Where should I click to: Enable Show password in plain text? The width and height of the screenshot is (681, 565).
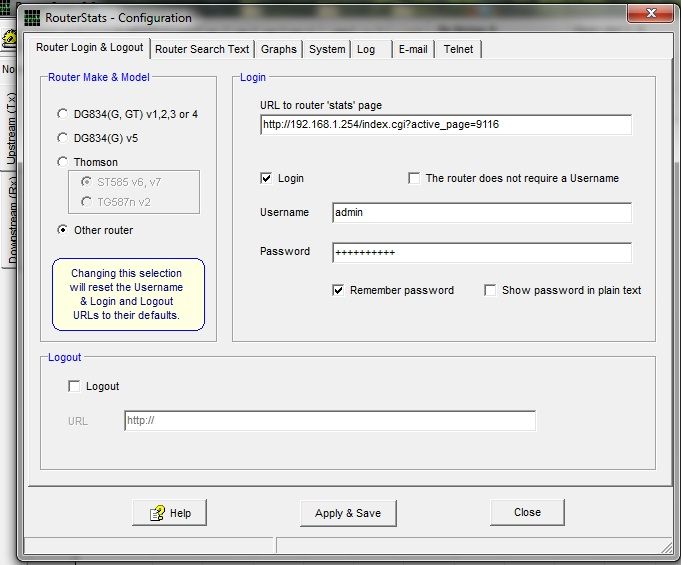click(490, 290)
